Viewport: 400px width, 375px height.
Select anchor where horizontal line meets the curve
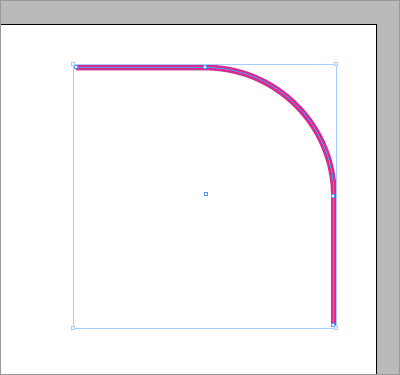[205, 67]
